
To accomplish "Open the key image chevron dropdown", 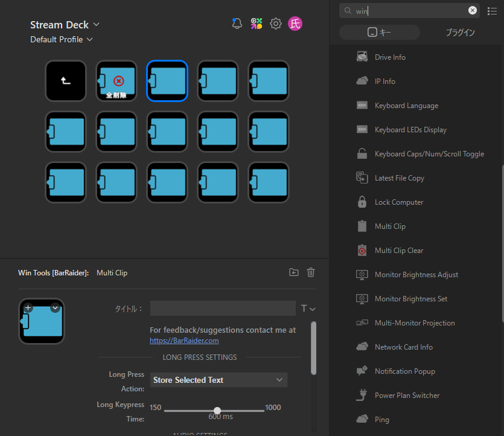I will coord(56,308).
